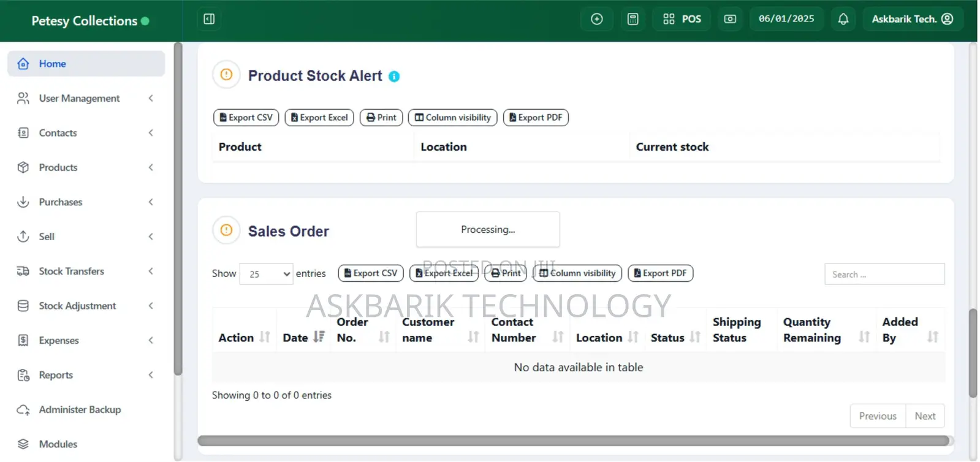Click the Sell upload-arrow icon
The image size is (980, 462).
click(23, 237)
